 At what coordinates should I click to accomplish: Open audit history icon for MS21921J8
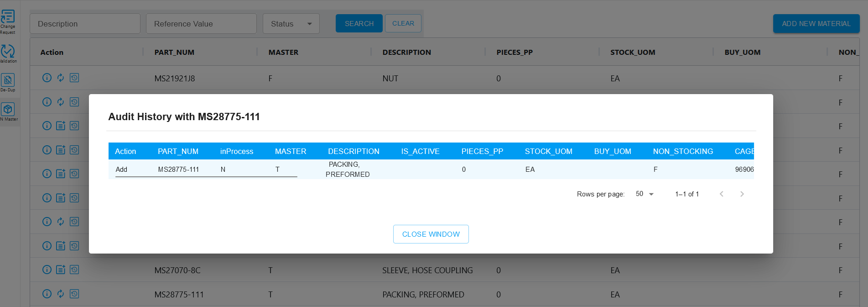coord(74,78)
